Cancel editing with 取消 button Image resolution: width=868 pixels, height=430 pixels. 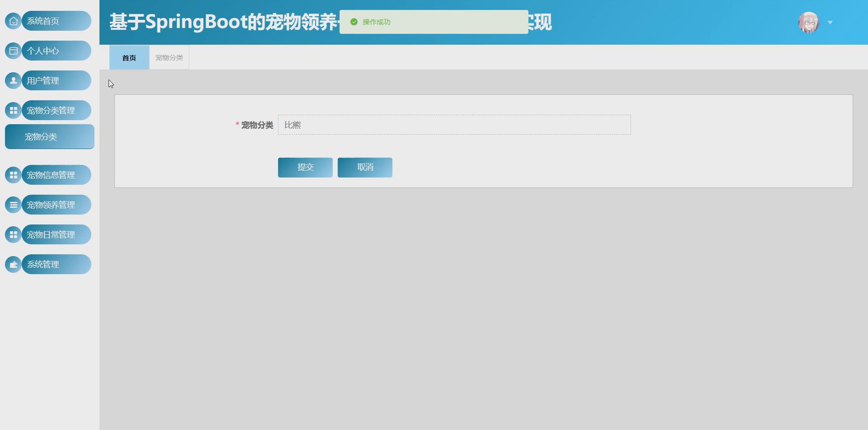[364, 167]
